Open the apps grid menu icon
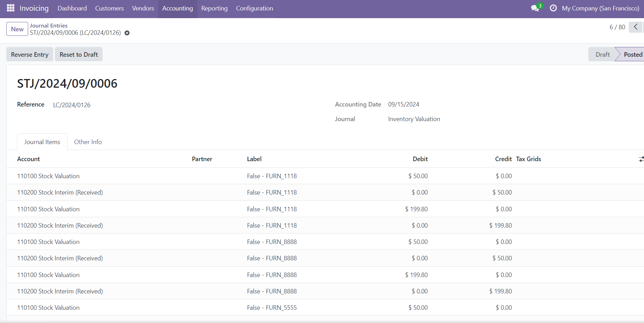This screenshot has height=323, width=644. [10, 8]
